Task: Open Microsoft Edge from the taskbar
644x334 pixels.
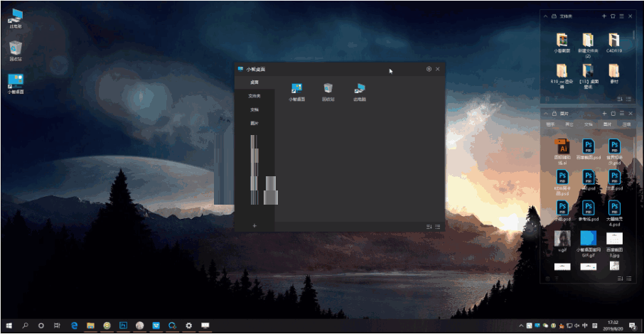Action: pyautogui.click(x=74, y=325)
